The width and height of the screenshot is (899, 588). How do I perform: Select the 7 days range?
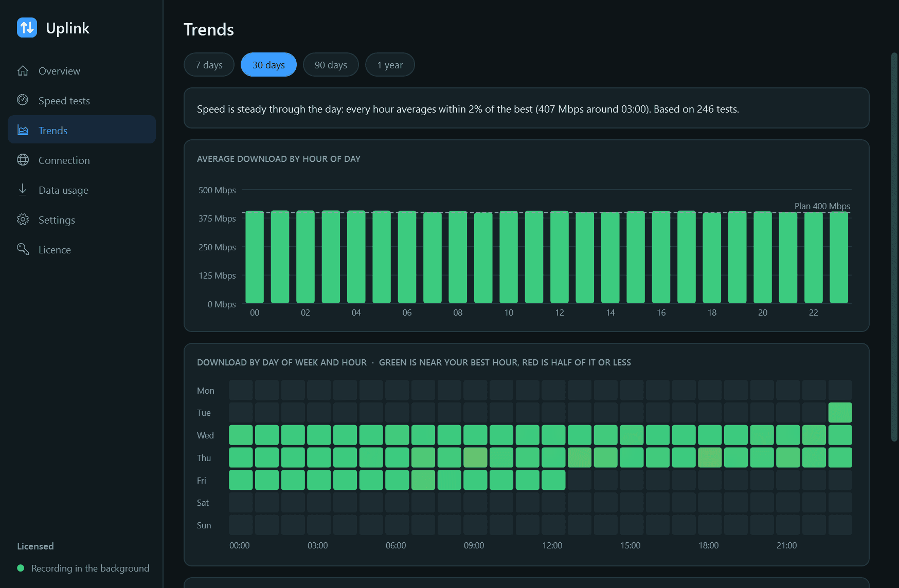209,65
